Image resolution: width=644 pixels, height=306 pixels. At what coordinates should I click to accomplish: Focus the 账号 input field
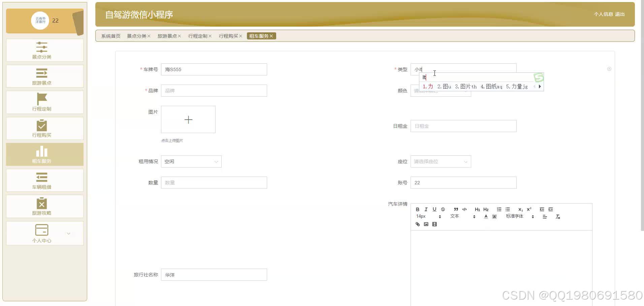coord(463,183)
